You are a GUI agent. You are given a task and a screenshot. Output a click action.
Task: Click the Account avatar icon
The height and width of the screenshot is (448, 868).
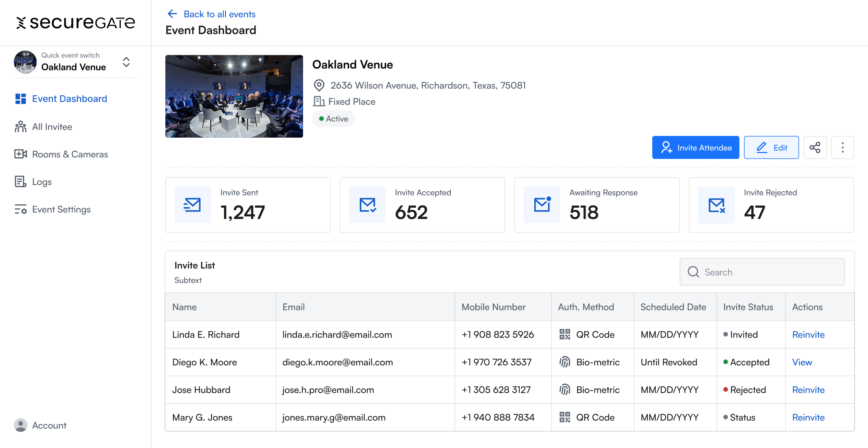(x=21, y=425)
